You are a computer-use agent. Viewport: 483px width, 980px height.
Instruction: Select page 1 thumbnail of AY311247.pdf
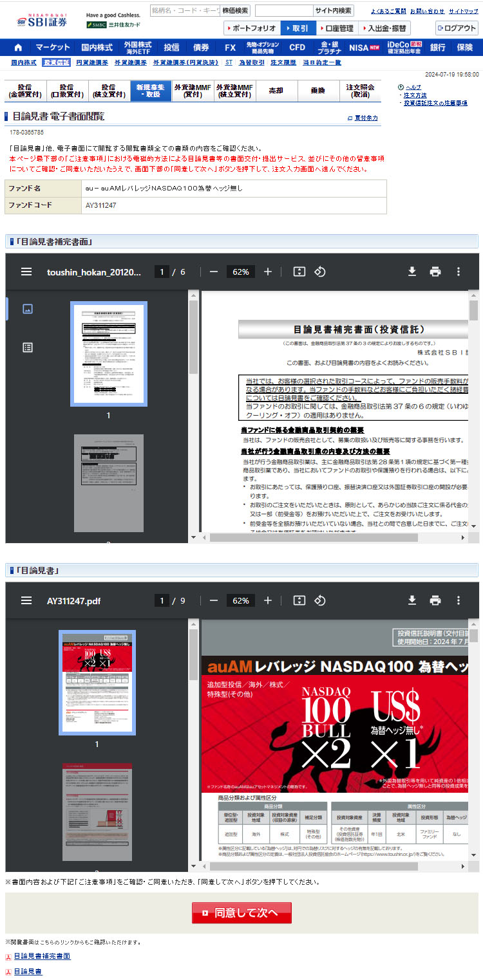pyautogui.click(x=97, y=682)
